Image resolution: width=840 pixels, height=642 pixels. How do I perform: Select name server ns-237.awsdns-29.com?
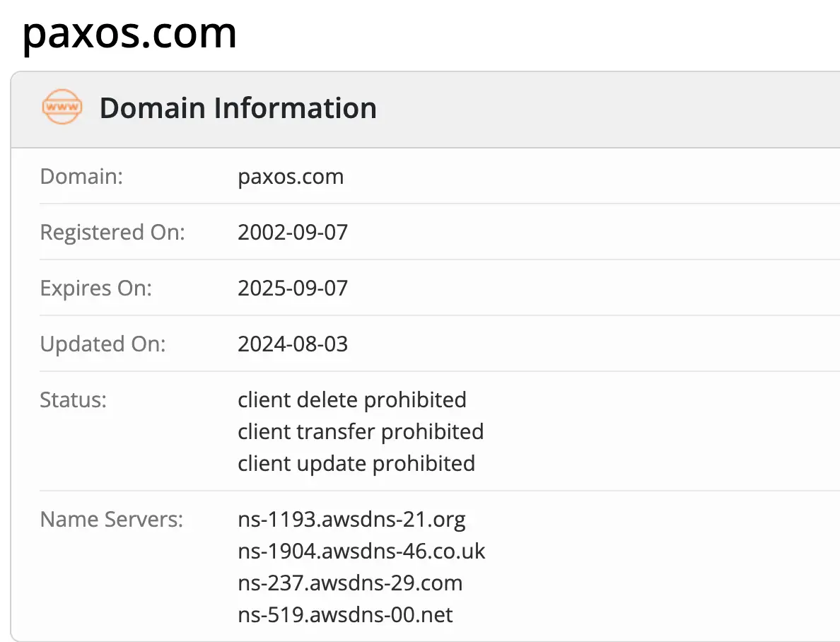tap(350, 583)
